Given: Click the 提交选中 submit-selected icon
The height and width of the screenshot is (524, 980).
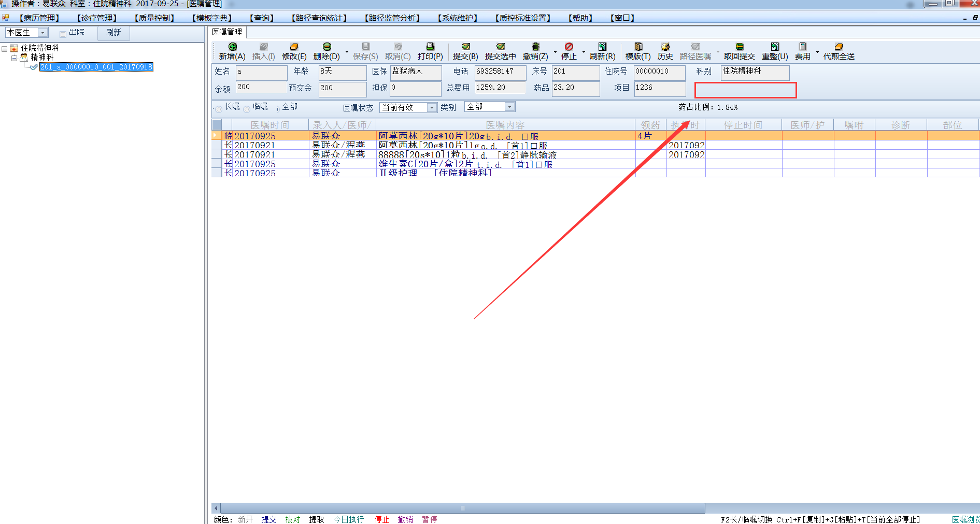Looking at the screenshot, I should tap(500, 47).
